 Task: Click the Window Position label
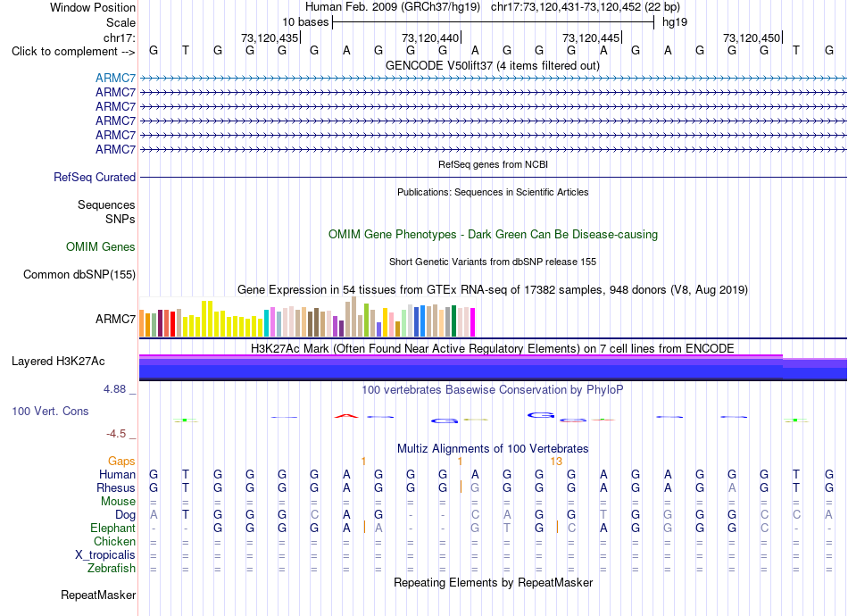point(93,7)
